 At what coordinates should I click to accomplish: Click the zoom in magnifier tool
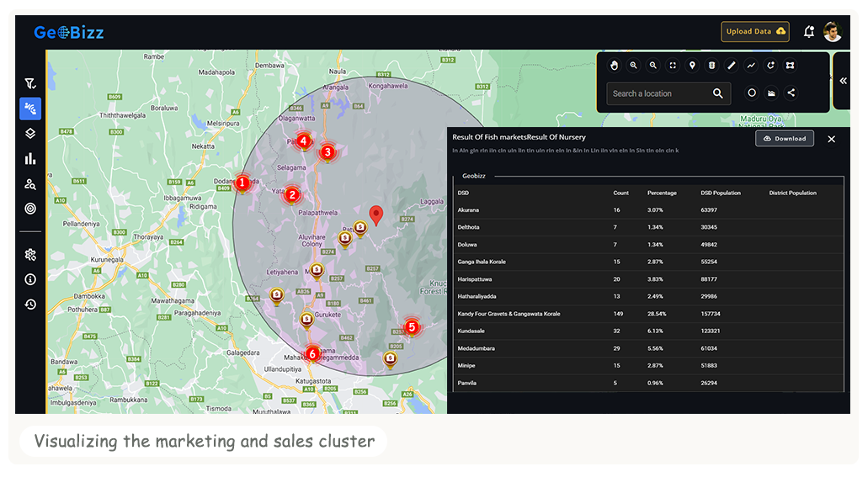(633, 66)
